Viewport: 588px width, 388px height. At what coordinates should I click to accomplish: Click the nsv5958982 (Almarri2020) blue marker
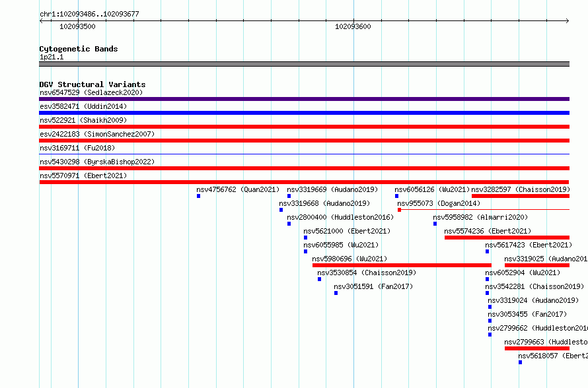(x=435, y=224)
